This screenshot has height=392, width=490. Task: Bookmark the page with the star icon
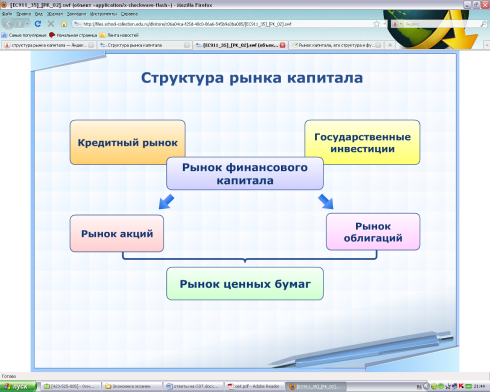click(377, 24)
